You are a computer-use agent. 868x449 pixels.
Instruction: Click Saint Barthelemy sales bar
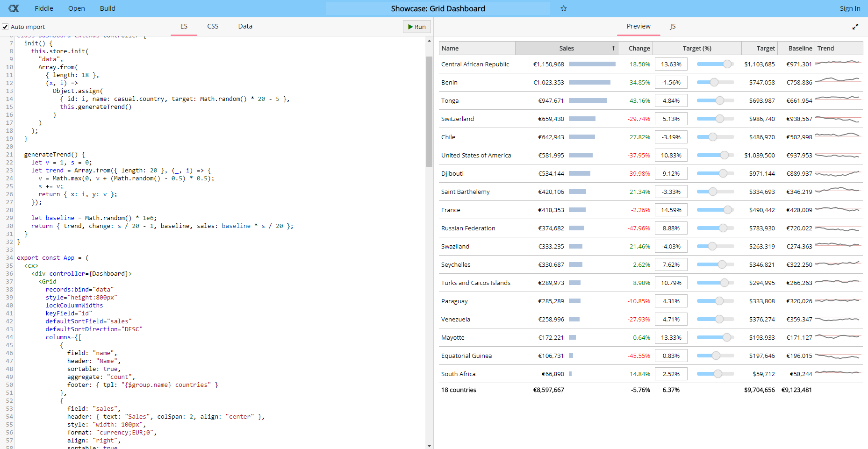[577, 192]
